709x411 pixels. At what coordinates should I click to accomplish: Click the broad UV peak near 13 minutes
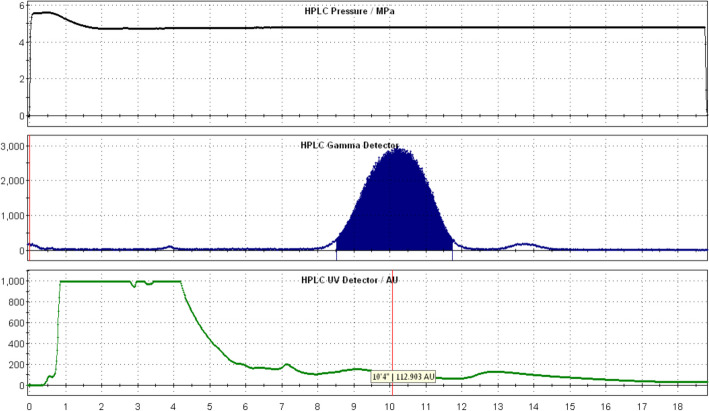click(494, 372)
